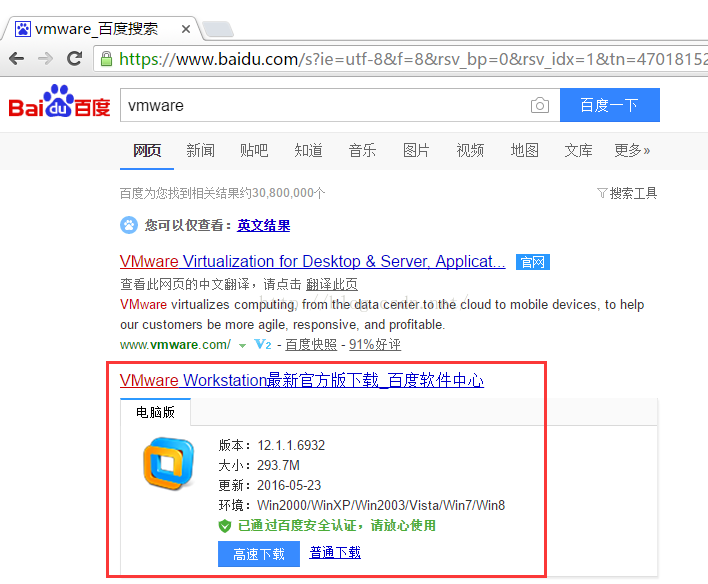The width and height of the screenshot is (708, 584).
Task: Click the green padlock icon in address bar
Action: tap(106, 59)
